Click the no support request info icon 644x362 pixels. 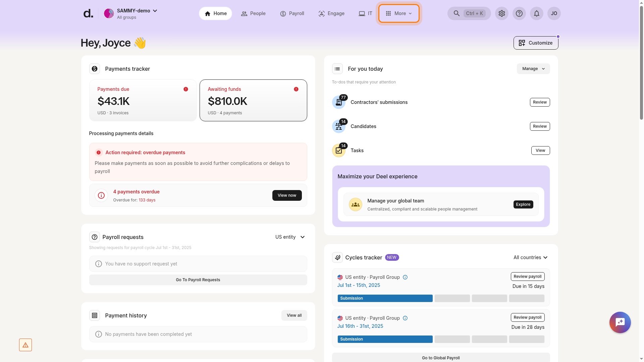coord(99,264)
